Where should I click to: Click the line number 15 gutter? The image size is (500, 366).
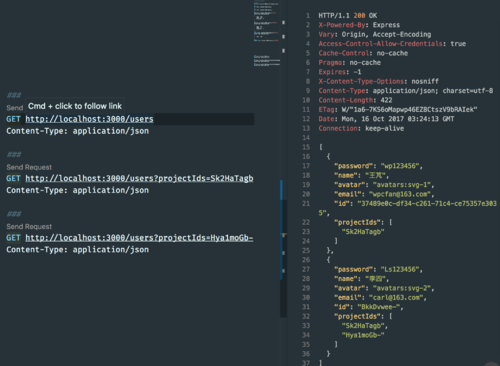306,147
